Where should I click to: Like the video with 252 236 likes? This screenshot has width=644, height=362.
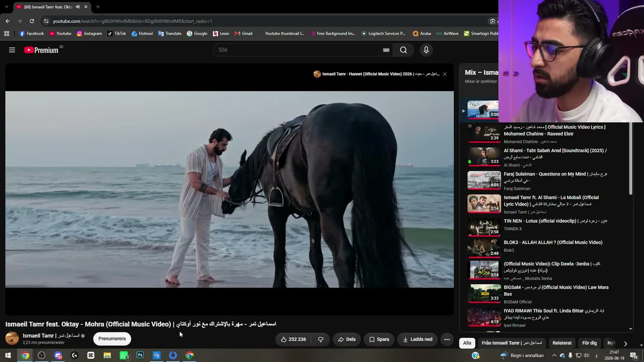pyautogui.click(x=293, y=339)
